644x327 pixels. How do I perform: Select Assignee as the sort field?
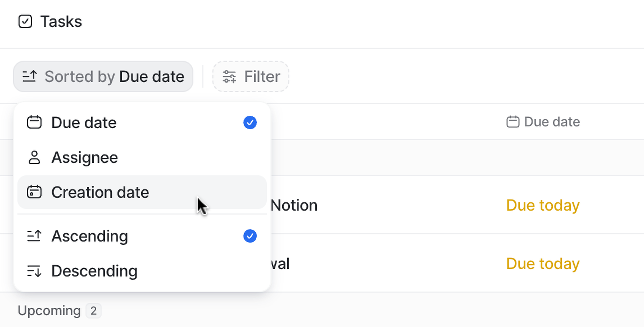(85, 157)
